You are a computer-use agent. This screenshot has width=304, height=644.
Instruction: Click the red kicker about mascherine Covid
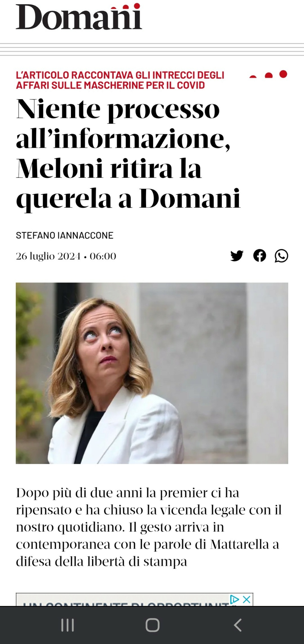click(x=120, y=80)
